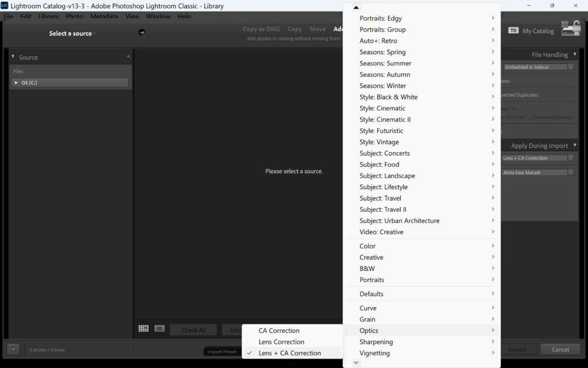588x368 pixels.
Task: Click the Cancel button
Action: (x=560, y=349)
